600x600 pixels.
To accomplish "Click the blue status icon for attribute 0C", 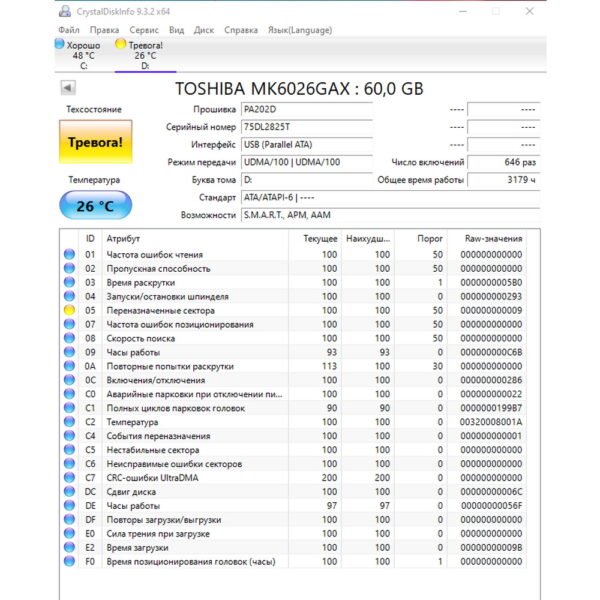I will (x=69, y=380).
